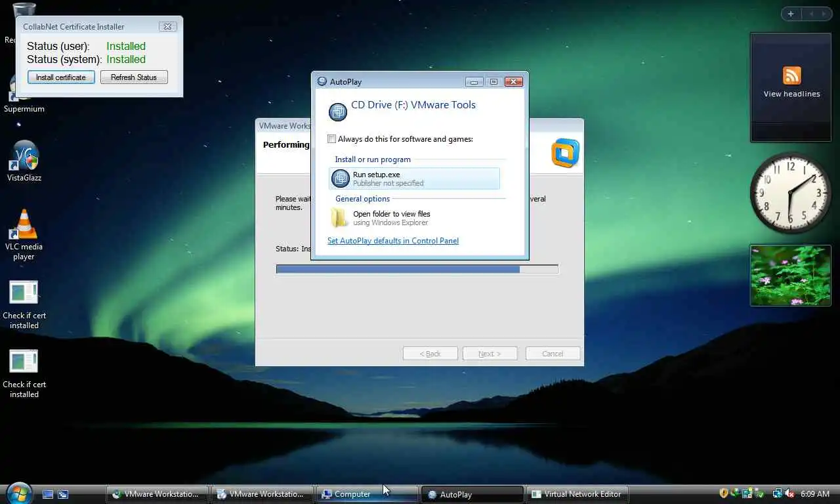
Task: Click the Switch between windows quick launch icon
Action: 63,494
